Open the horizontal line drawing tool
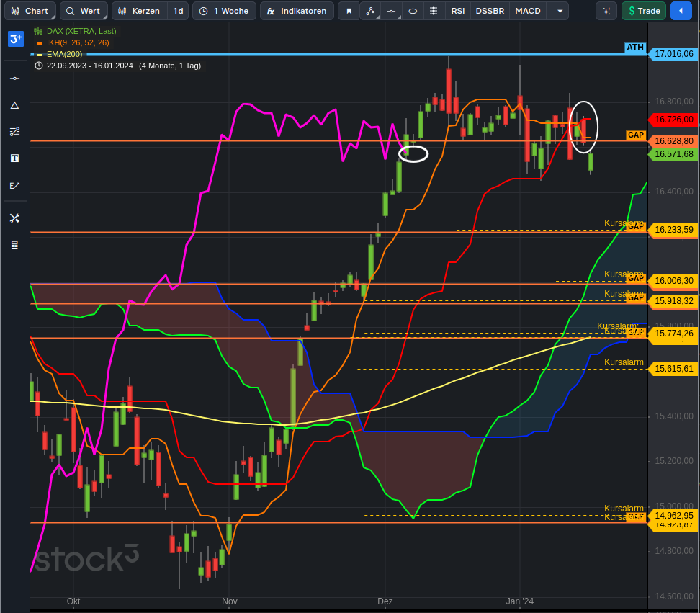The height and width of the screenshot is (613, 700). click(x=391, y=11)
